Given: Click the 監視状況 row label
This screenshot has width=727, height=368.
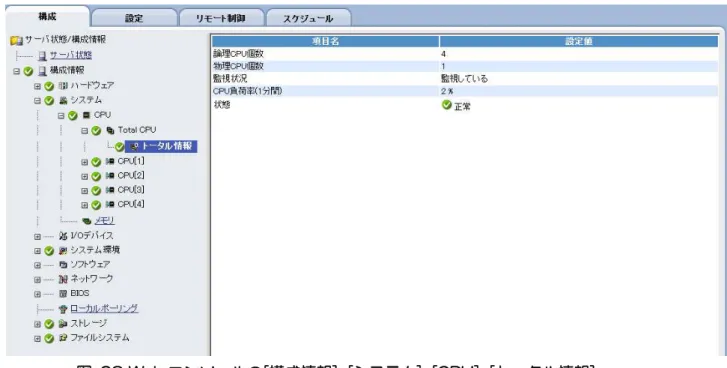Looking at the screenshot, I should (x=230, y=79).
